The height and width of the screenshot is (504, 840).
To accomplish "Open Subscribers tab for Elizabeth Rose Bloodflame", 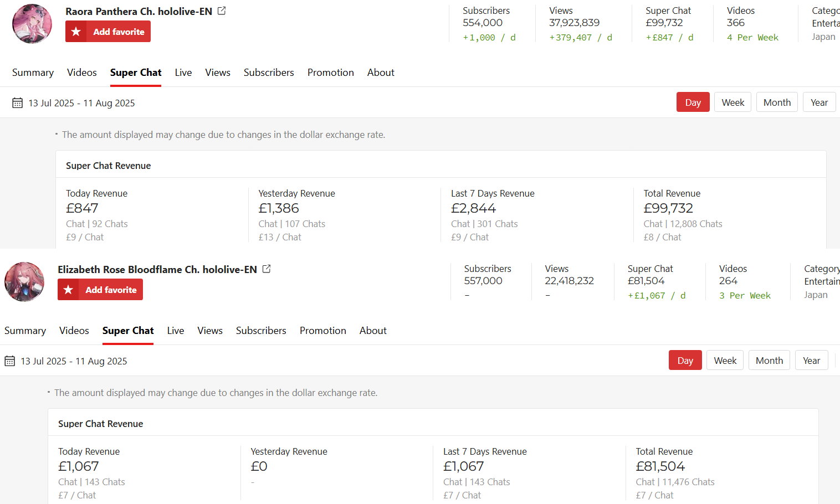I will point(261,331).
